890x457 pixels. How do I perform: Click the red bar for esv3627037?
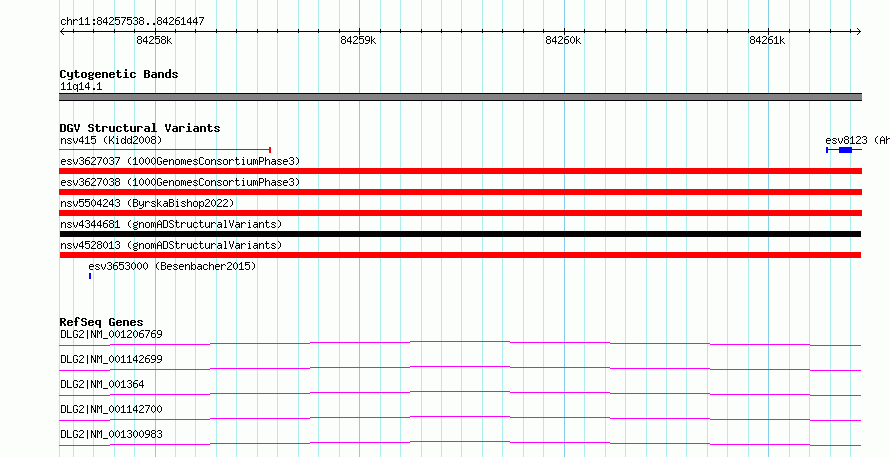[x=460, y=171]
